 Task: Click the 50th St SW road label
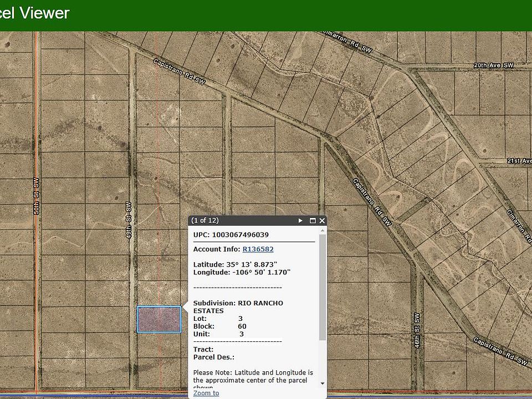(x=36, y=196)
